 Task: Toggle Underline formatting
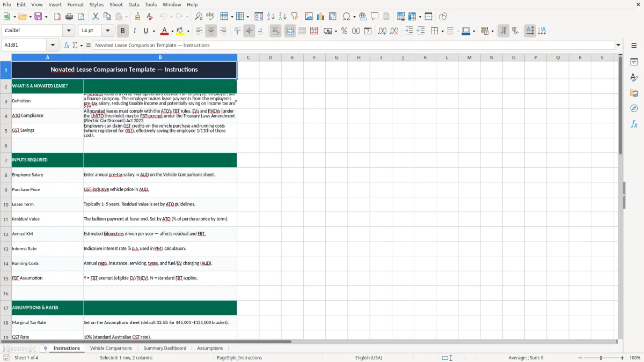point(145,31)
